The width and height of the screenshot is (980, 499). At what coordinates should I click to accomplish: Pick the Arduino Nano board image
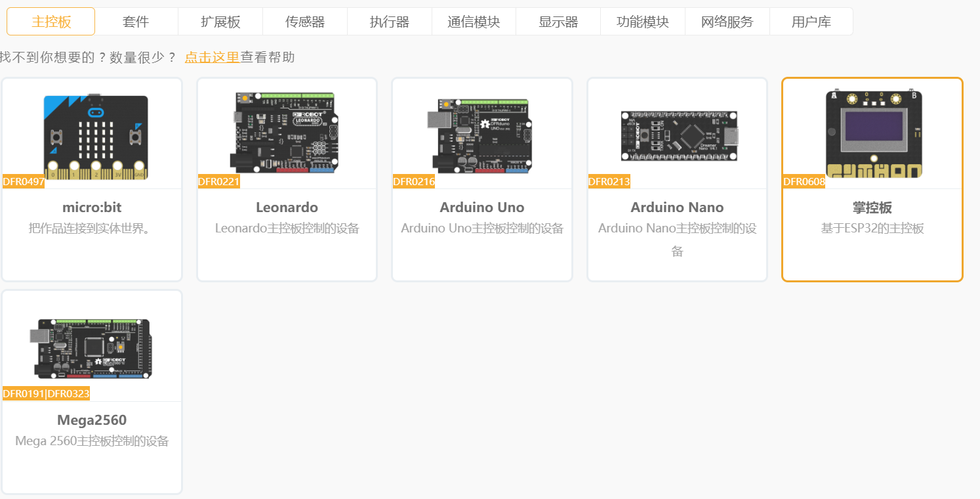point(679,136)
